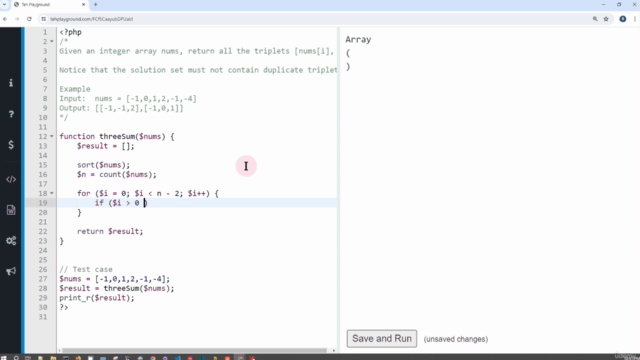The height and width of the screenshot is (360, 640).
Task: Click the 'Output: [[-1,-1,2],[-1,0,1]]' comment
Action: [121, 108]
